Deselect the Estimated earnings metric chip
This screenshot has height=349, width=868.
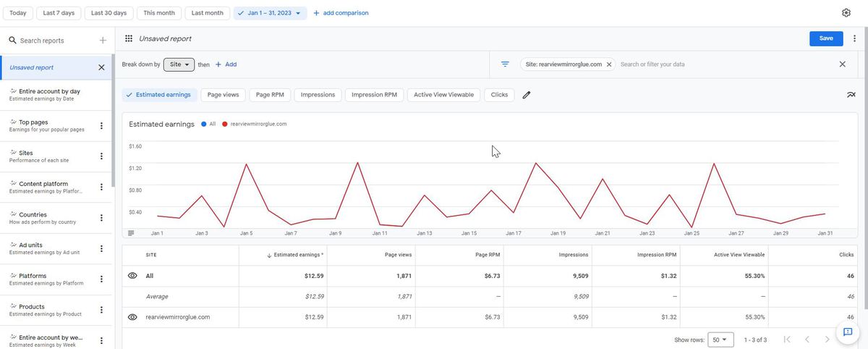coord(158,95)
